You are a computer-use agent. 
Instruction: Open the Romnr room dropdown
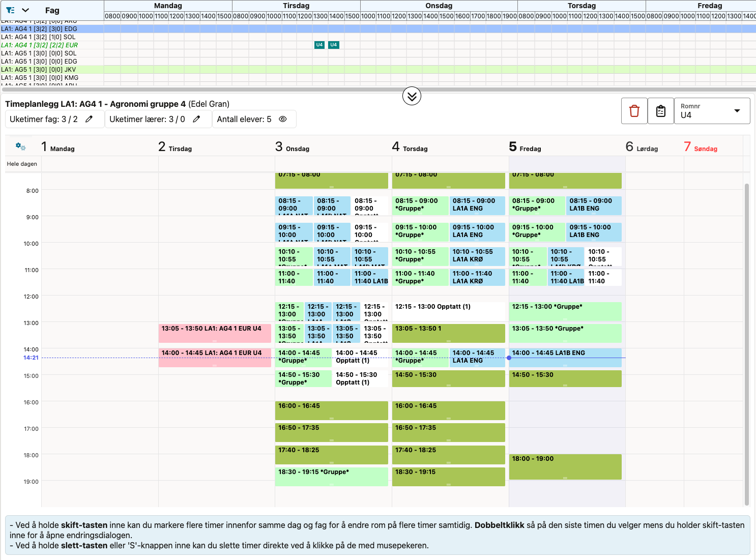[712, 111]
